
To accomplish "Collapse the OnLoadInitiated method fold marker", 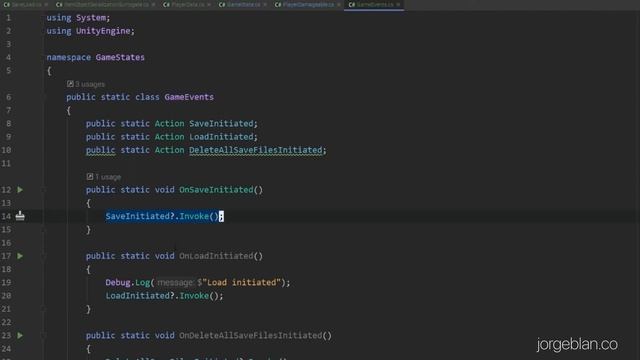I will pyautogui.click(x=43, y=256).
